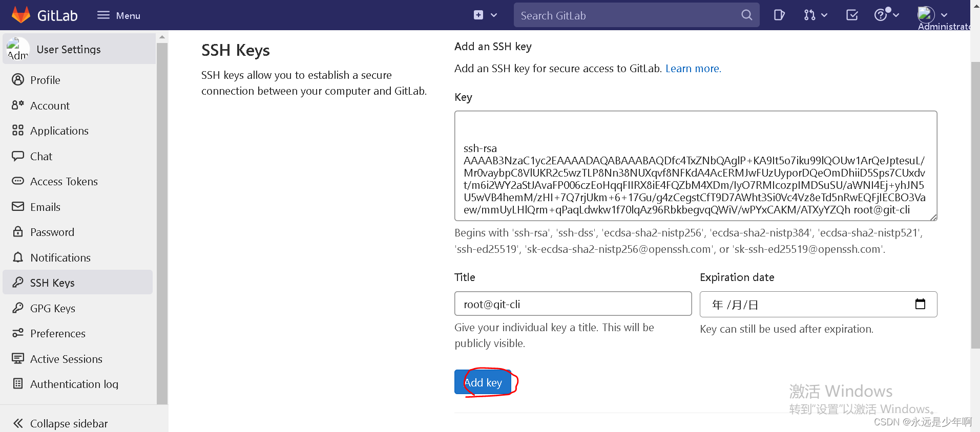Click the Password lock icon
The height and width of the screenshot is (432, 980).
pos(18,232)
